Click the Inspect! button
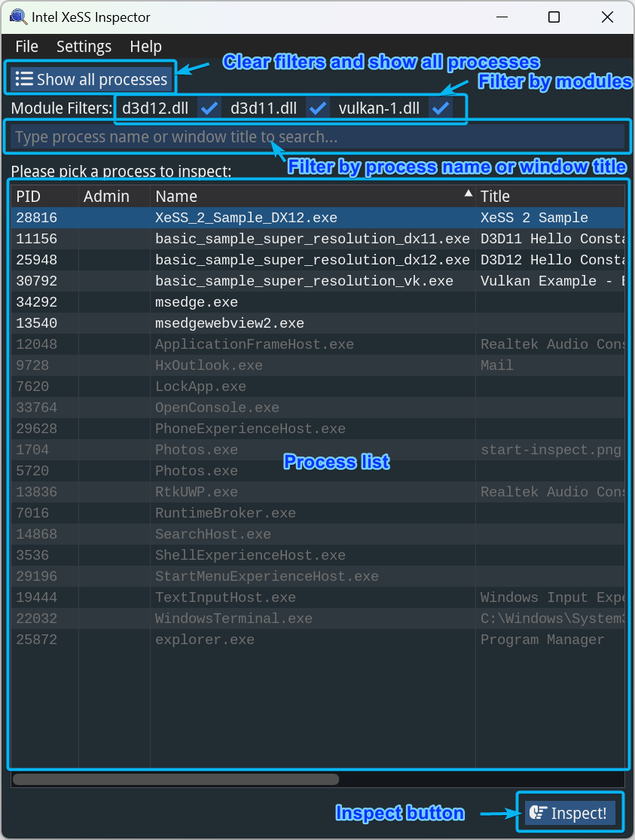Screen dimensions: 635x840 point(570,813)
